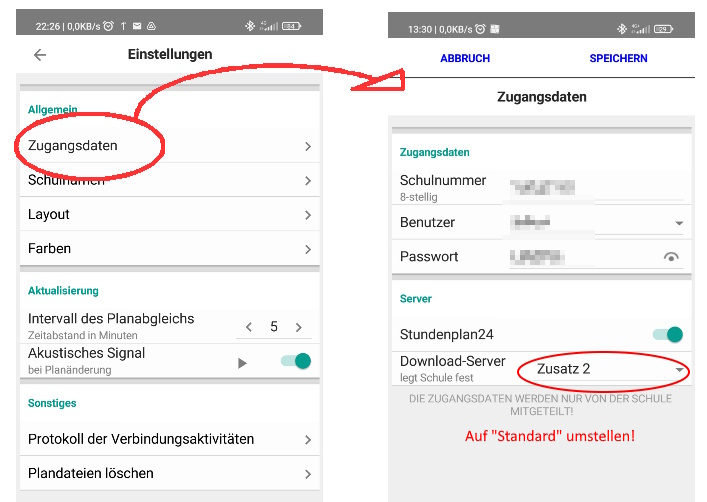The width and height of the screenshot is (707, 502).
Task: Open Protokoll der Verbindungsaktivitäten
Action: point(170,439)
